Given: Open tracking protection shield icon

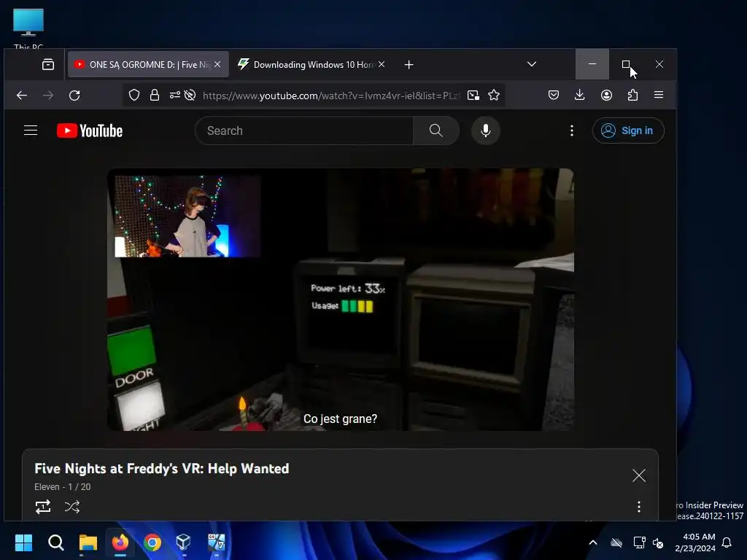Looking at the screenshot, I should (x=134, y=96).
